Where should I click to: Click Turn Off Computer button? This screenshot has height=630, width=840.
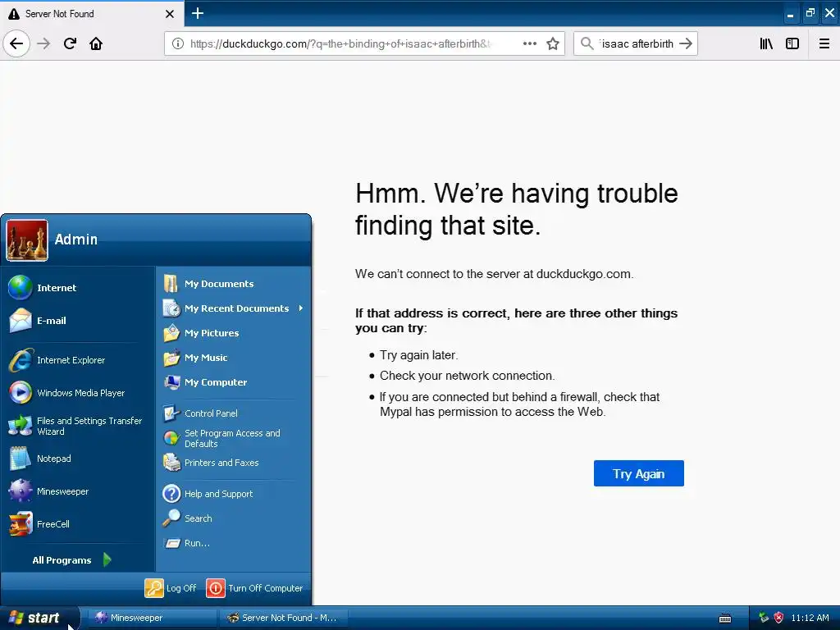click(x=255, y=587)
